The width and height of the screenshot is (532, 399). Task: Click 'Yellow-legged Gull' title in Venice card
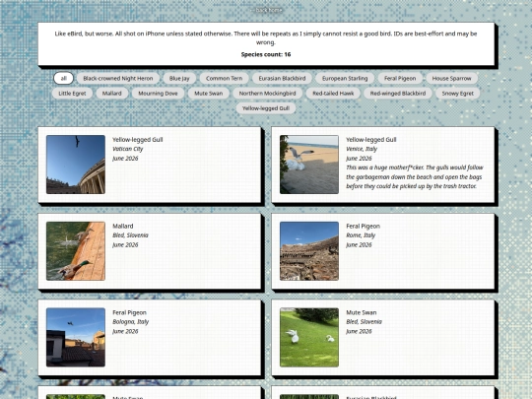coord(370,140)
